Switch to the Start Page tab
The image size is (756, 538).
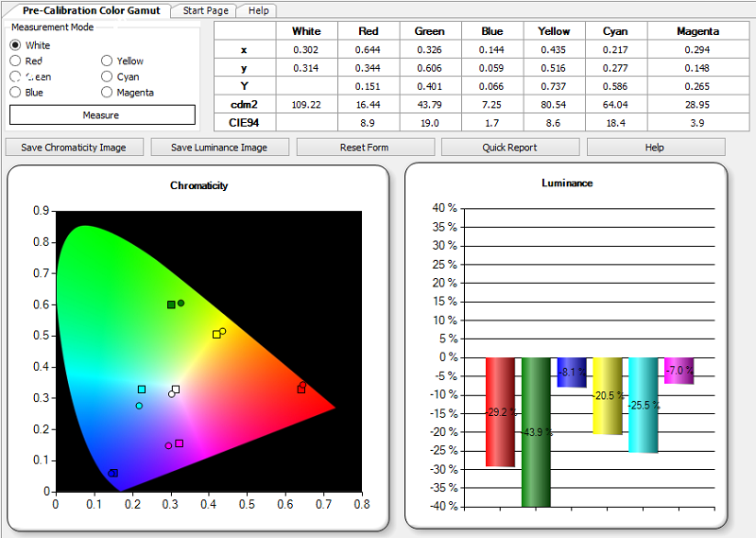point(205,10)
